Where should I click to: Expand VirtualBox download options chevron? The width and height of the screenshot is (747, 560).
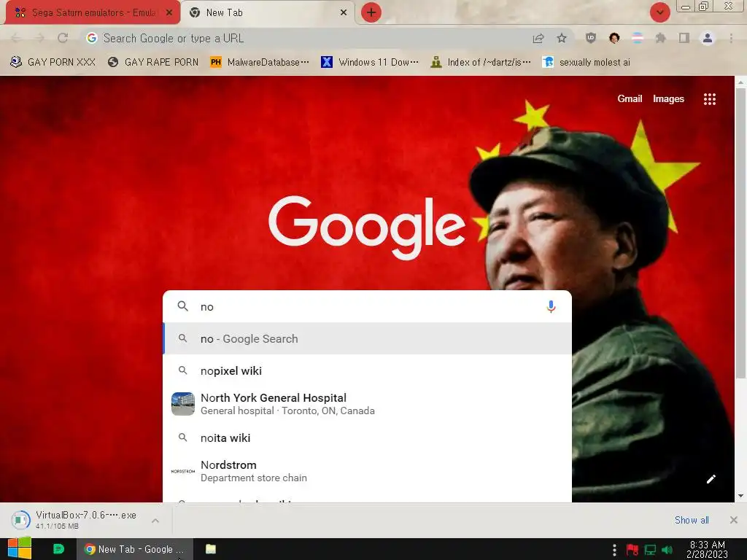[x=155, y=521]
